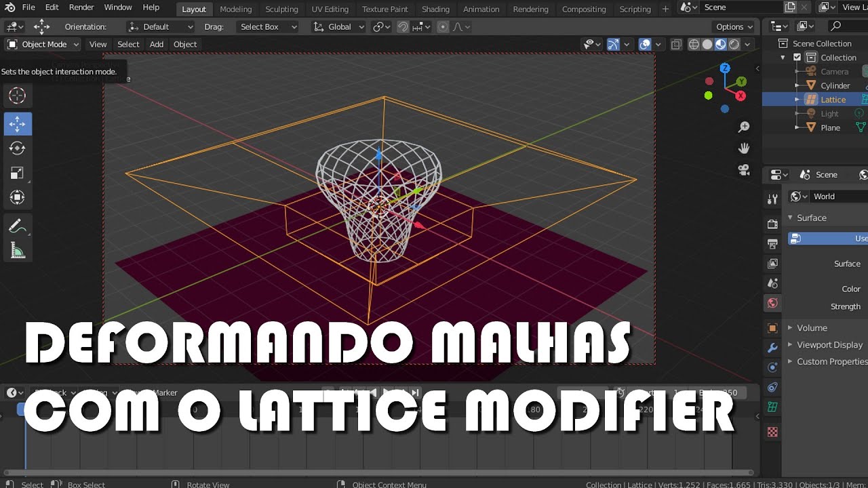This screenshot has height=488, width=868.
Task: Open the Tool properties tab icon
Action: pyautogui.click(x=772, y=199)
